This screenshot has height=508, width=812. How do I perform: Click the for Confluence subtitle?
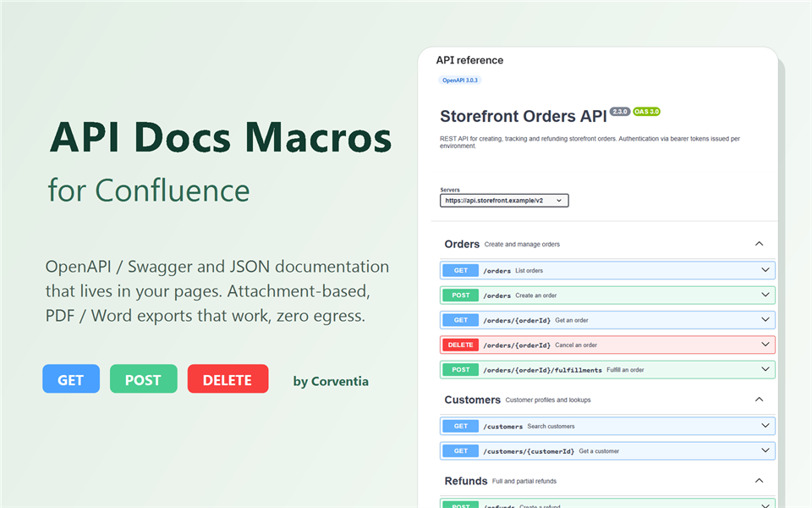(149, 190)
